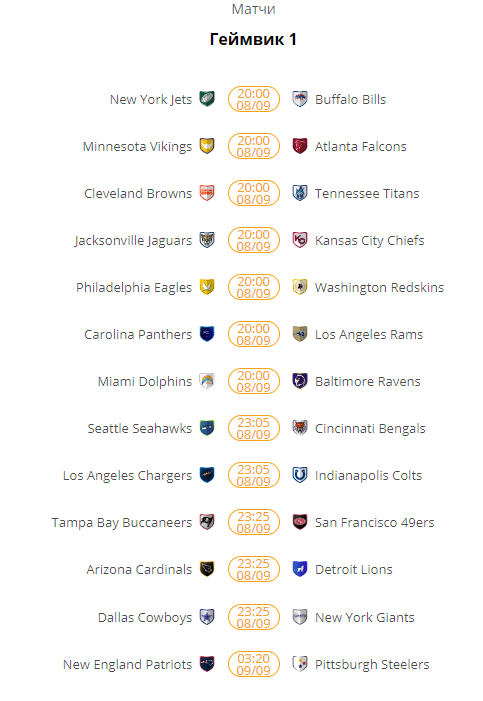
Task: Click the Pittsburgh Steelers logo
Action: [x=300, y=664]
